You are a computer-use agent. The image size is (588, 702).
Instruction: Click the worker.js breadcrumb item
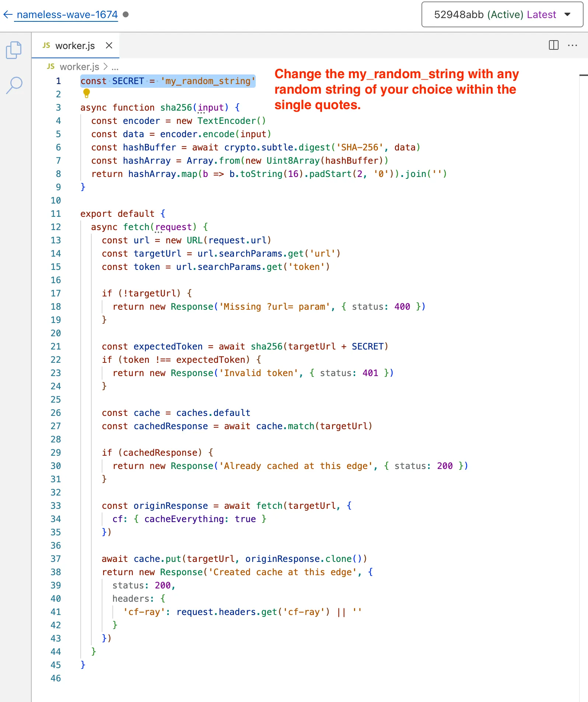tap(79, 67)
